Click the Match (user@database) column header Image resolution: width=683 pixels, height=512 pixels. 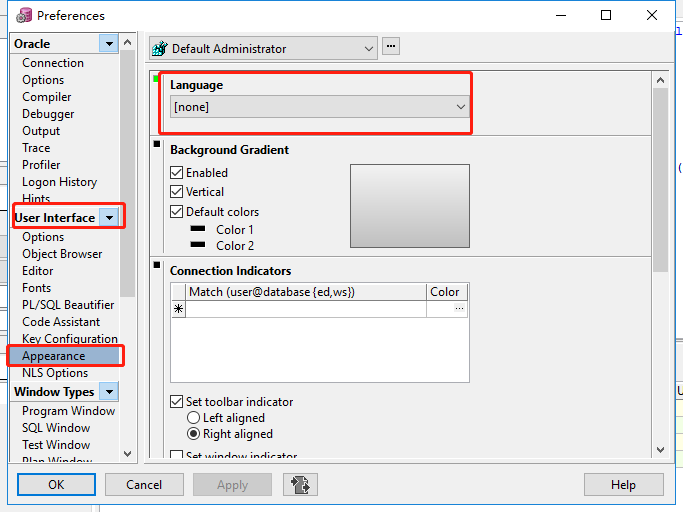click(306, 292)
